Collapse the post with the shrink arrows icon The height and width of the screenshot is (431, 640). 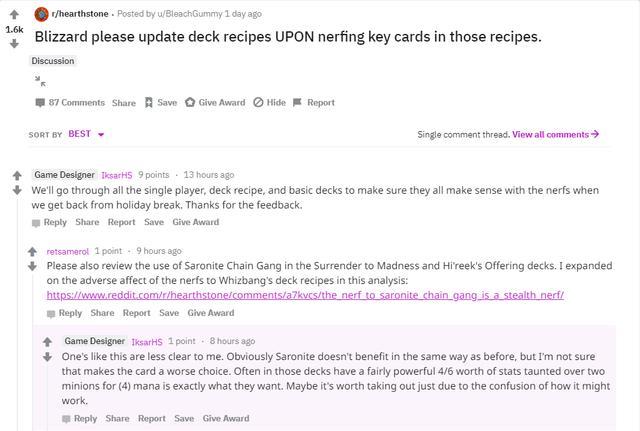point(40,81)
